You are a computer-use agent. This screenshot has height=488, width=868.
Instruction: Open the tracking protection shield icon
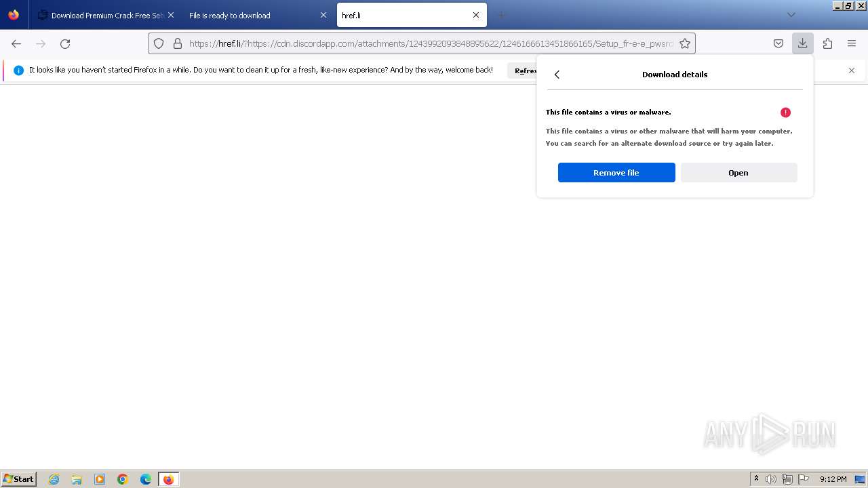pyautogui.click(x=159, y=43)
